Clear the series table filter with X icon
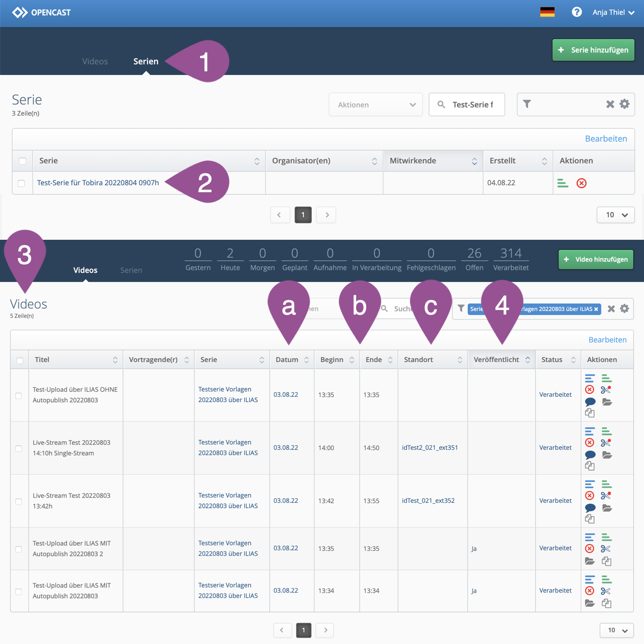Screen dimensions: 644x644 point(610,104)
